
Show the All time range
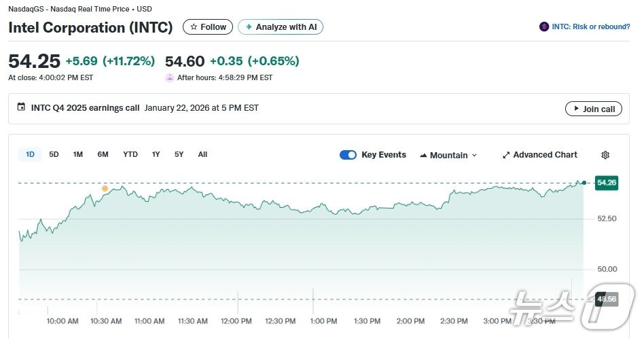202,154
